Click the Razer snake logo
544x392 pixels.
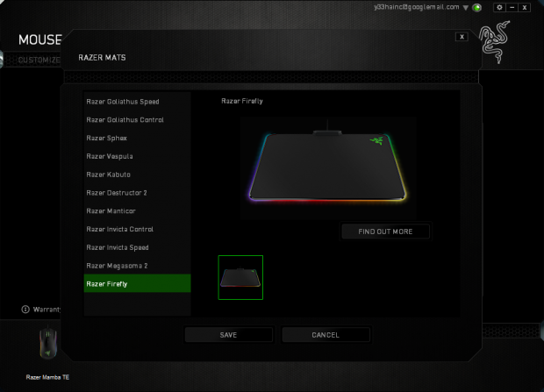click(494, 42)
